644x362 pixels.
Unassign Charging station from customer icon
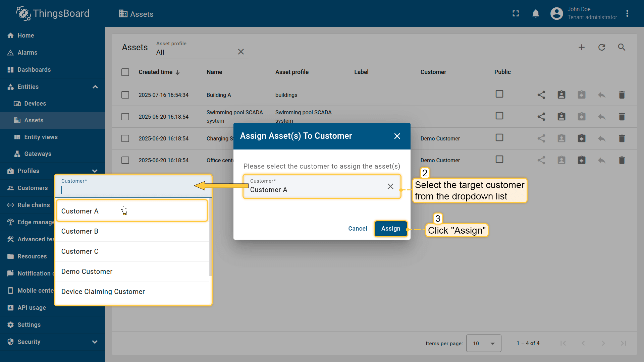[x=581, y=138]
